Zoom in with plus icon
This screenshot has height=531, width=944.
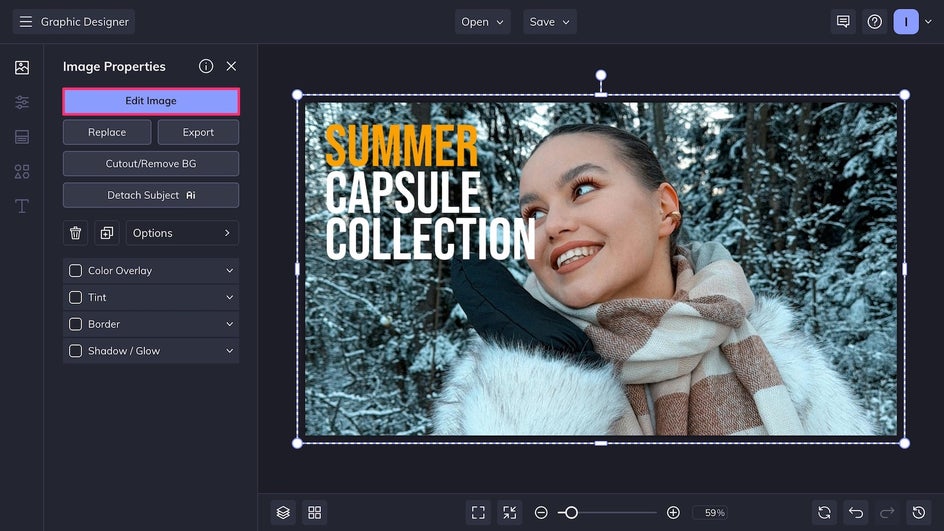tap(673, 512)
